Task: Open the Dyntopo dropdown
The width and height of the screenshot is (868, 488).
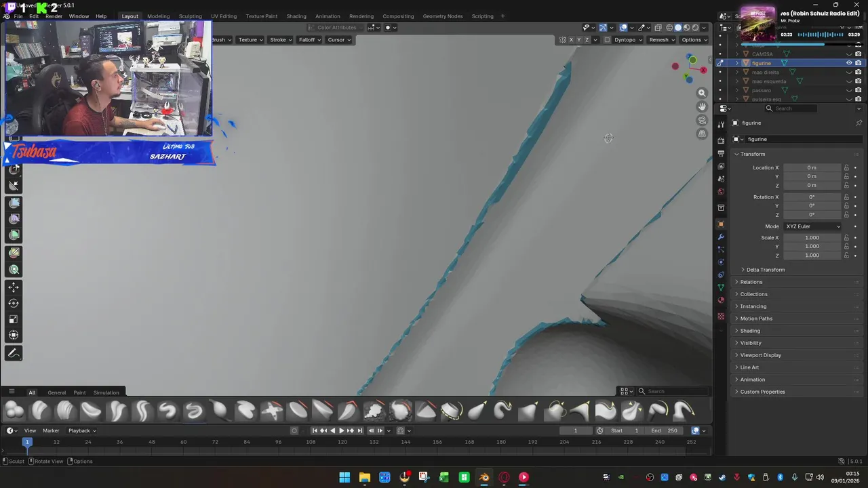Action: pyautogui.click(x=628, y=40)
